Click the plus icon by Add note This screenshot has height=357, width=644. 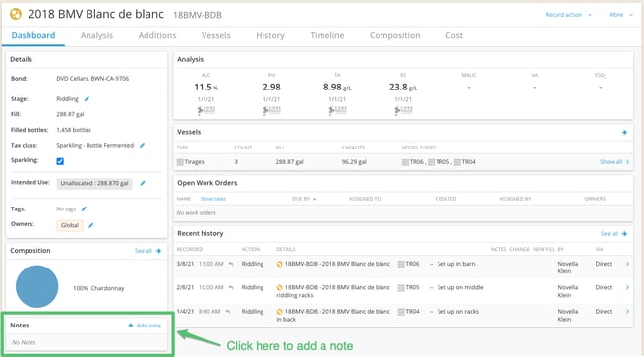click(x=130, y=326)
